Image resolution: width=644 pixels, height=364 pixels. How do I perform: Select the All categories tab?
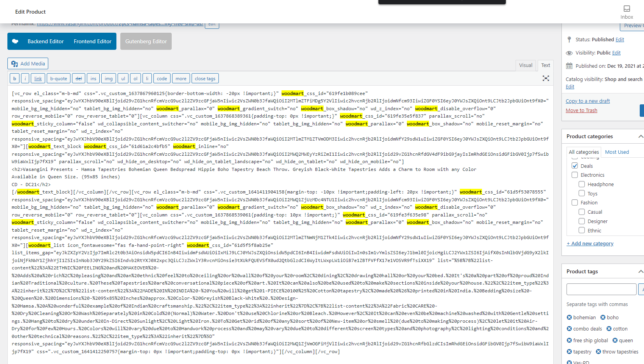coord(584,152)
